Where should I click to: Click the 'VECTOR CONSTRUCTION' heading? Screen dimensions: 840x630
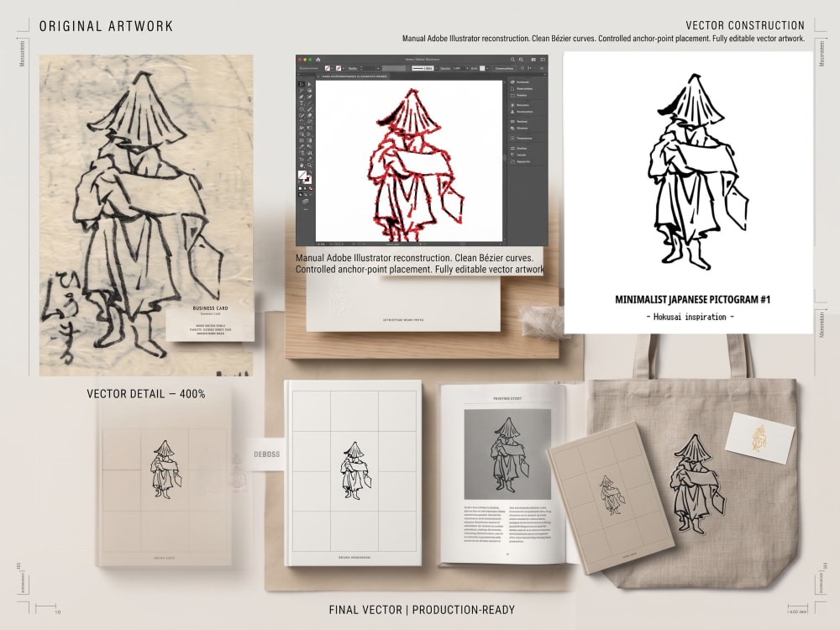[x=745, y=25]
